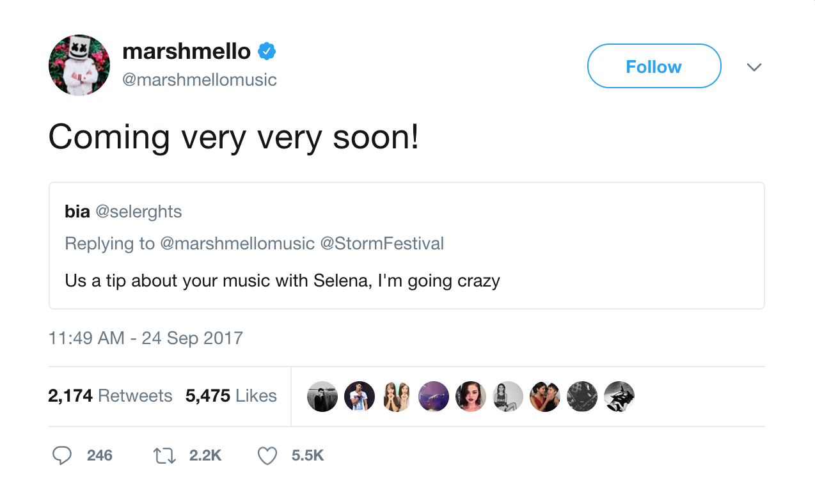Click the @selerghts username
815x504 pixels.
(x=138, y=212)
